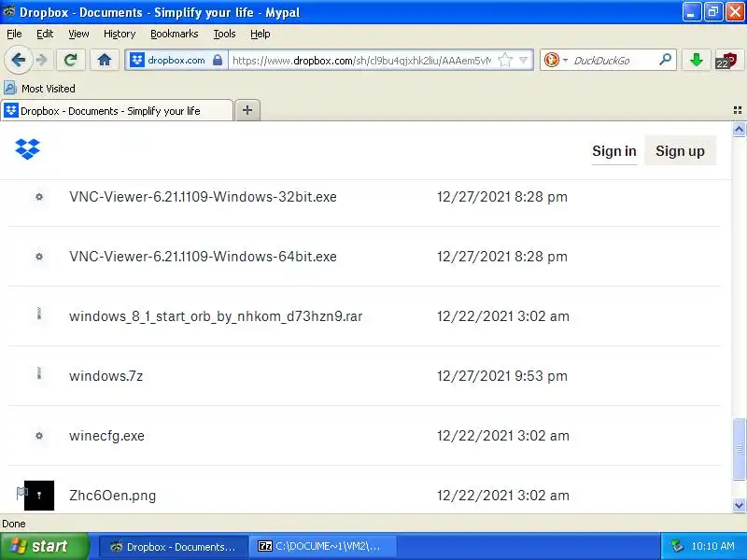
Task: Open the Downloads green arrow icon
Action: (x=697, y=60)
